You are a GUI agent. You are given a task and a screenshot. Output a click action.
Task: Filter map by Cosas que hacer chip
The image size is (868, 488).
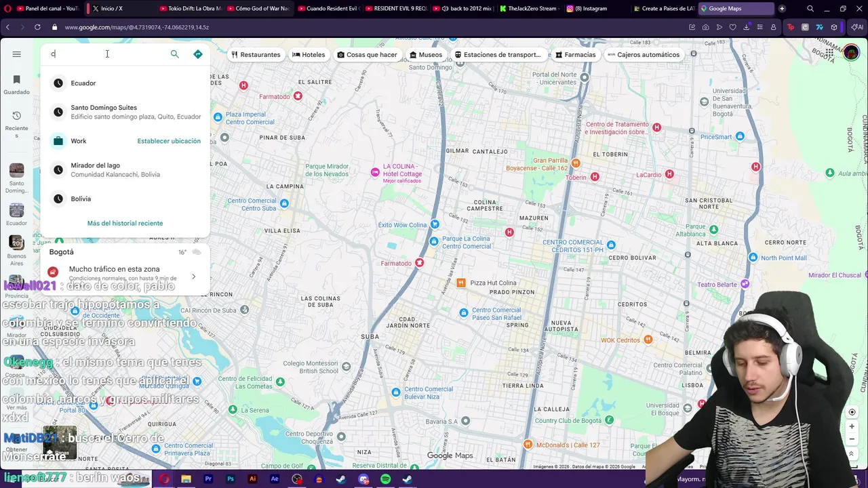click(367, 54)
